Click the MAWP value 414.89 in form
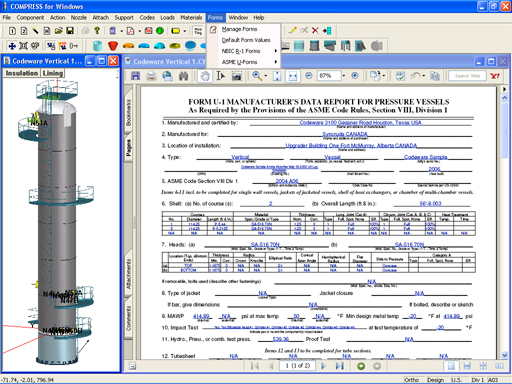 pyautogui.click(x=201, y=316)
